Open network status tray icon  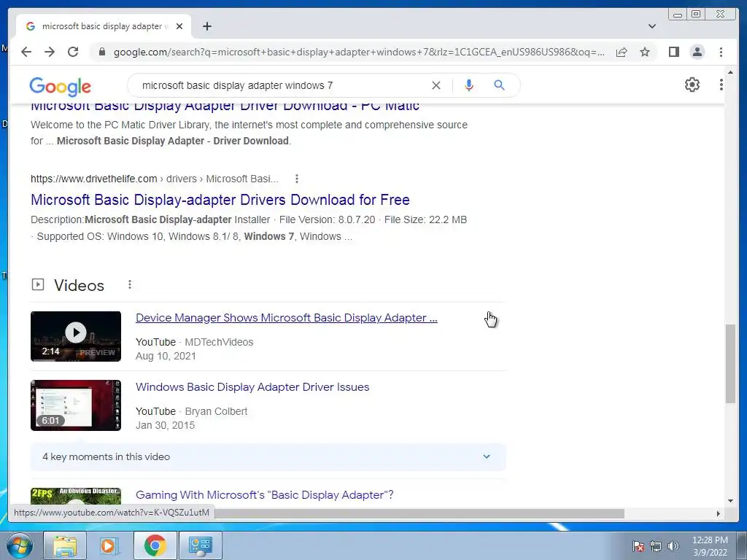pyautogui.click(x=656, y=546)
